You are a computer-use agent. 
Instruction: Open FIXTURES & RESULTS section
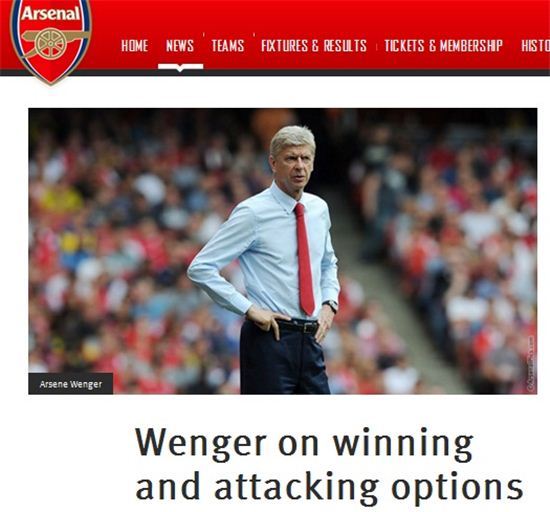point(314,46)
